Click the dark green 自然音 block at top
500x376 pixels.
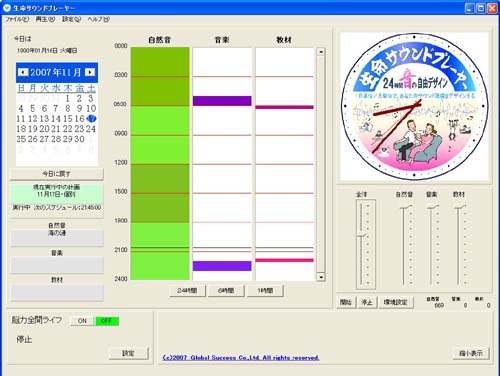tap(160, 77)
